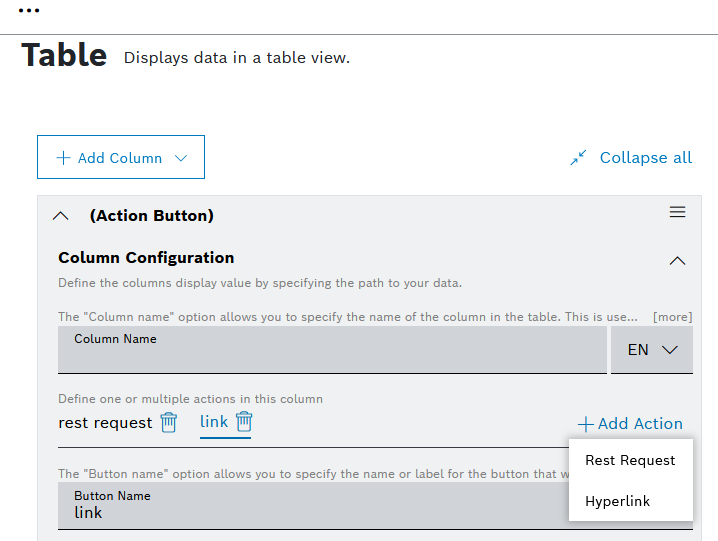Show the full description via [more]
718x541 pixels.
coord(672,317)
